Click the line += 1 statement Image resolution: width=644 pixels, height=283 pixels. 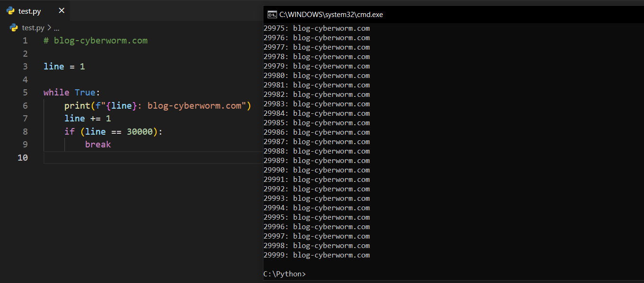pos(87,119)
